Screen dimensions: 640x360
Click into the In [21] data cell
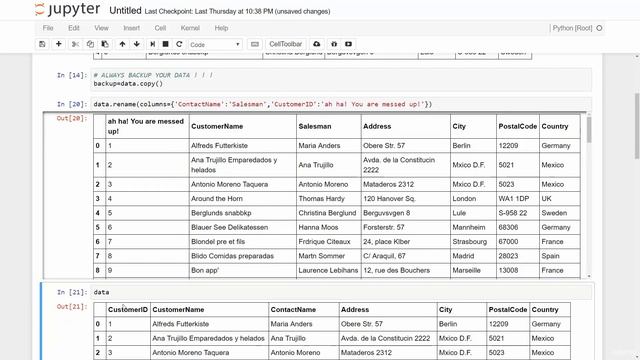tap(341, 292)
